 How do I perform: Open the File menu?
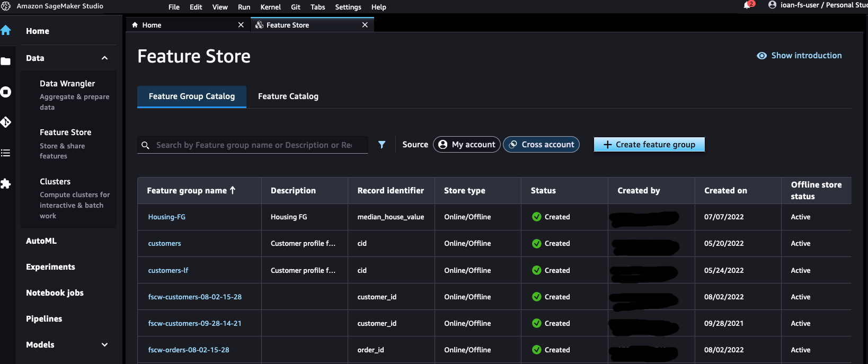click(x=174, y=7)
